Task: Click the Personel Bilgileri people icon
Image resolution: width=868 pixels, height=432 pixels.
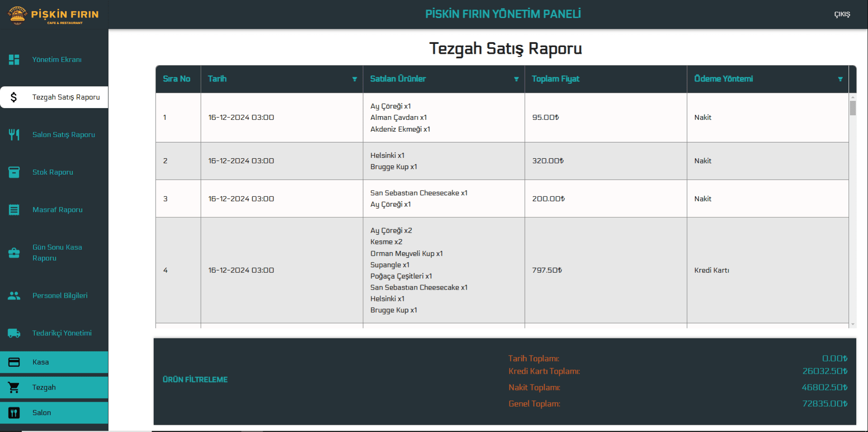Action: click(14, 296)
